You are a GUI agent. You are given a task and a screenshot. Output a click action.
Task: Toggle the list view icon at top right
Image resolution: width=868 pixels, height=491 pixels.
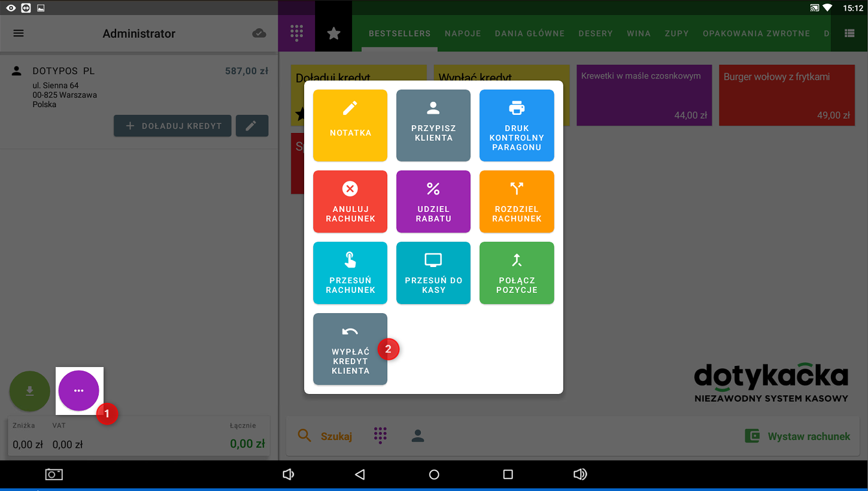click(x=849, y=34)
